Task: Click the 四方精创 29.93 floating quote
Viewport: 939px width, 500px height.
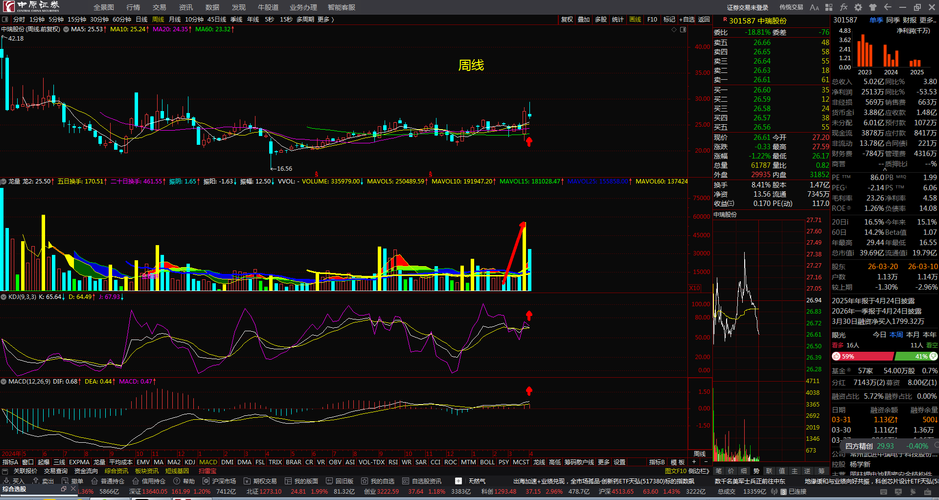Action: coord(887,446)
